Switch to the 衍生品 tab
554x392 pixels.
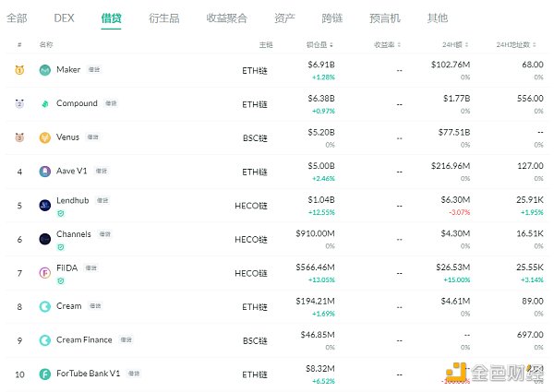click(x=167, y=18)
